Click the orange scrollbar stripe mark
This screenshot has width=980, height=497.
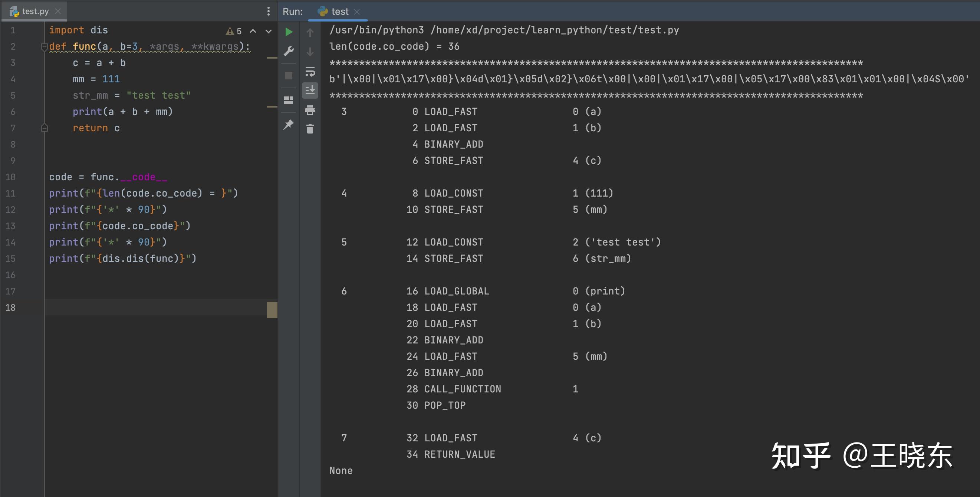click(x=272, y=57)
